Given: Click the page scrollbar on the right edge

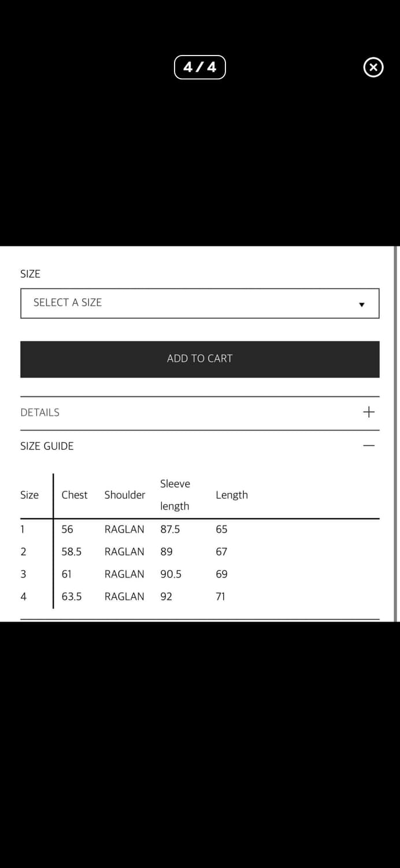Looking at the screenshot, I should click(x=396, y=434).
